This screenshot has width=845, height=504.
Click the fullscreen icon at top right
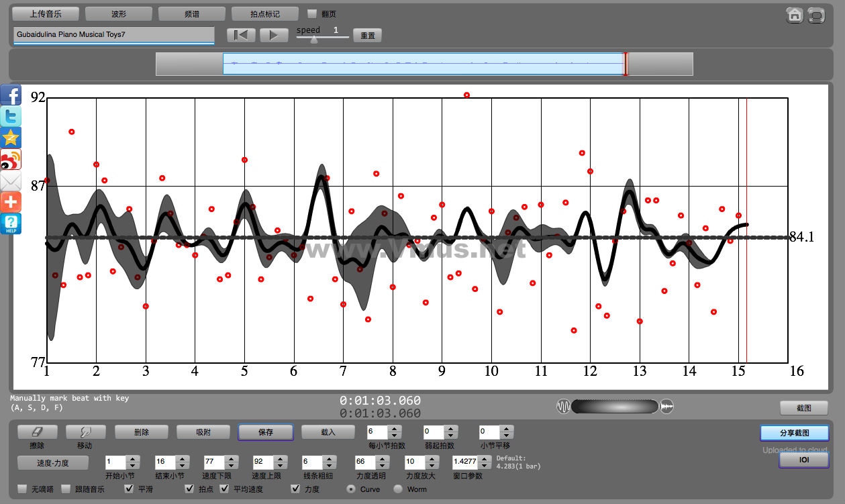tap(816, 15)
